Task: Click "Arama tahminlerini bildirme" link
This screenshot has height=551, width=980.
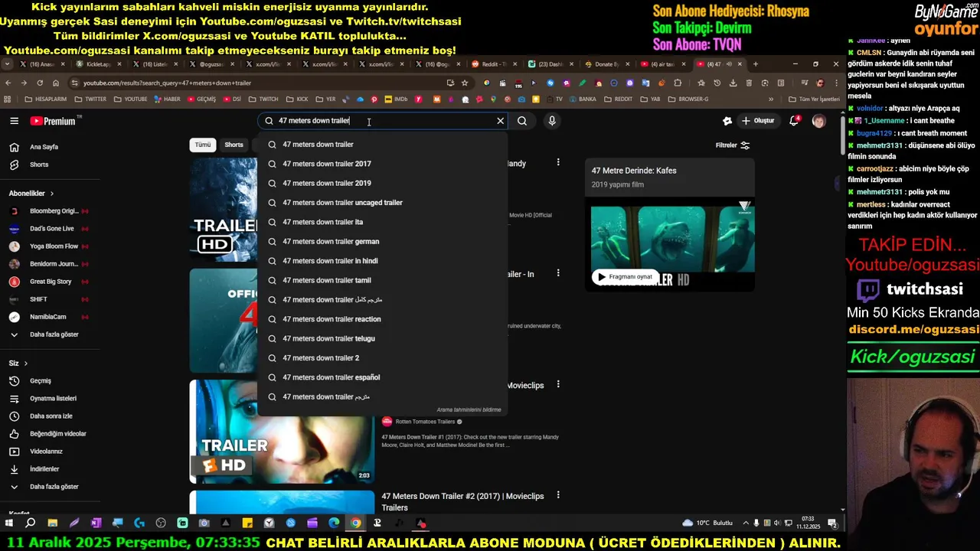Action: coord(469,410)
